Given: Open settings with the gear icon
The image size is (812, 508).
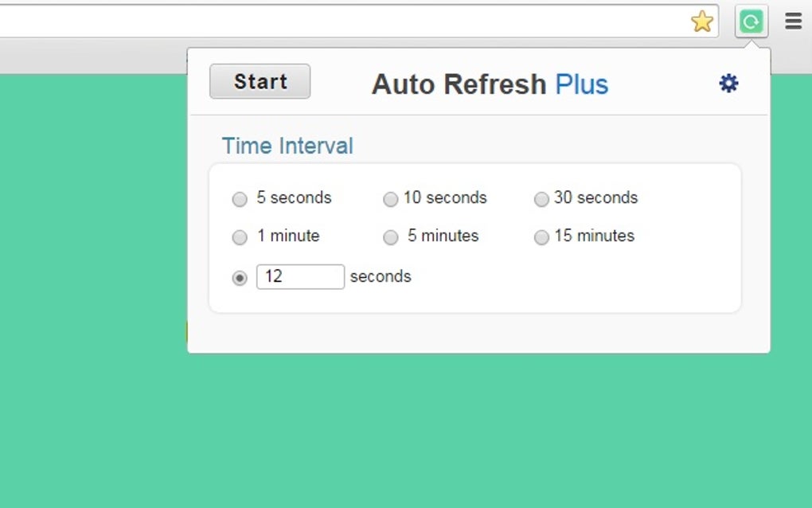Looking at the screenshot, I should (x=728, y=84).
